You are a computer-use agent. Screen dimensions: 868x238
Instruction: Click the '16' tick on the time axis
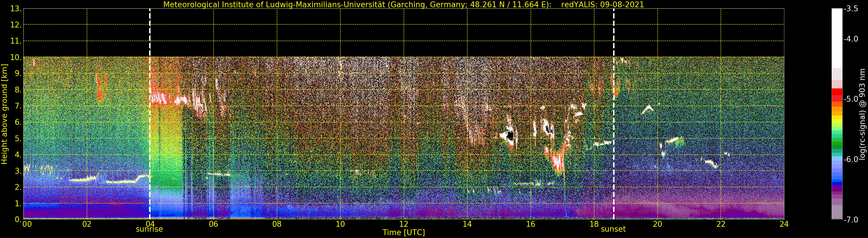click(530, 224)
